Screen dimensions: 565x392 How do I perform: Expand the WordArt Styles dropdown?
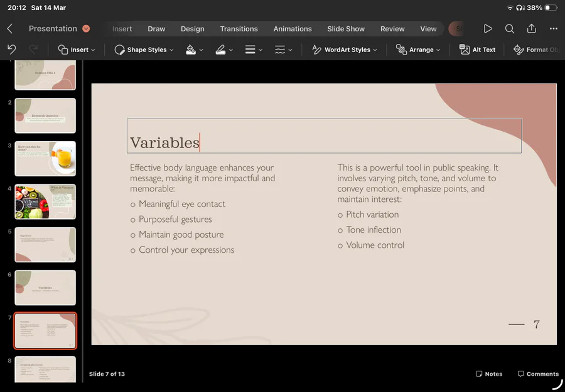click(345, 50)
